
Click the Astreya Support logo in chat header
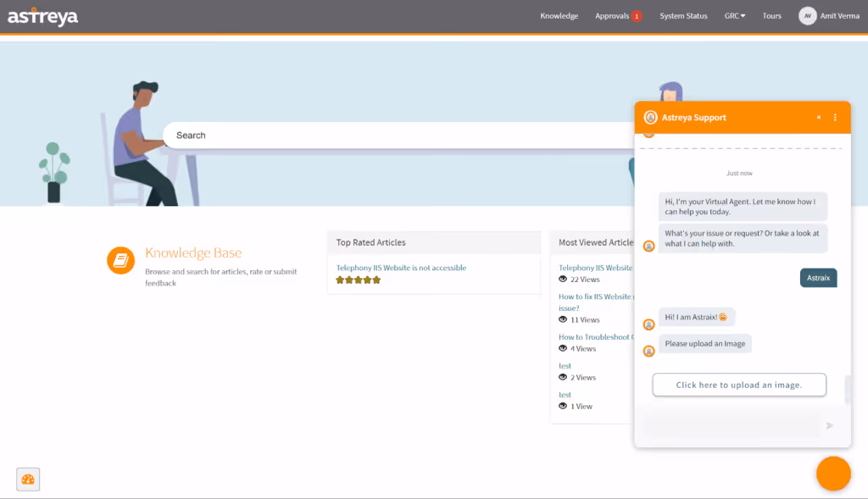click(x=649, y=117)
